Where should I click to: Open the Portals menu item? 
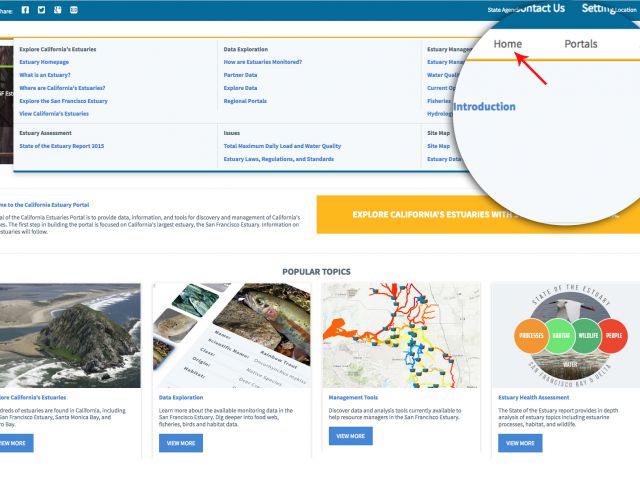(580, 44)
